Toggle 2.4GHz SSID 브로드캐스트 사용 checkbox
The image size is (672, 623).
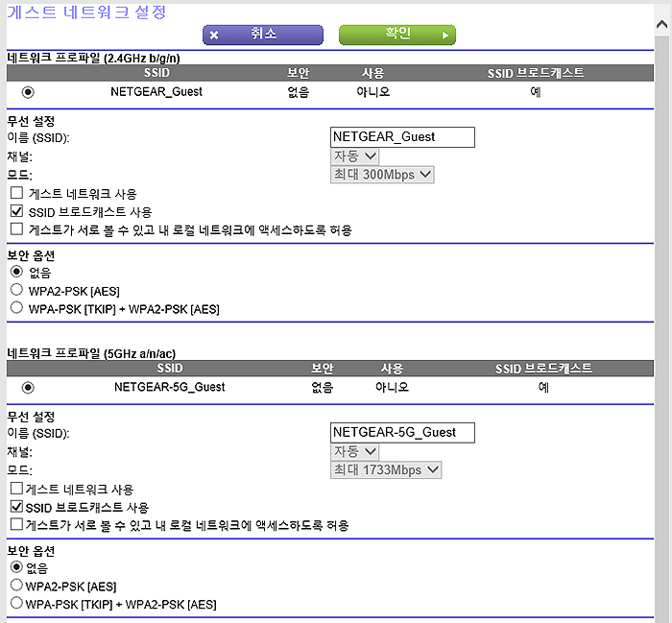tap(16, 211)
